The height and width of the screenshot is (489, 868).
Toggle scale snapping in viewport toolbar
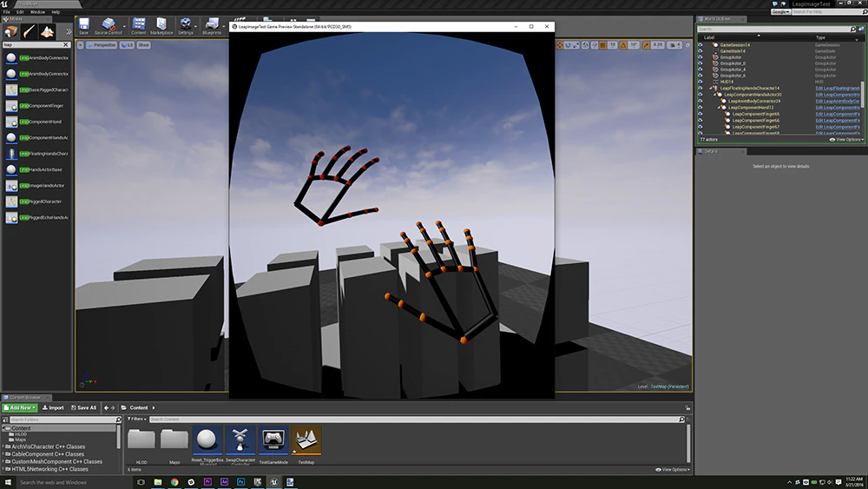click(646, 45)
